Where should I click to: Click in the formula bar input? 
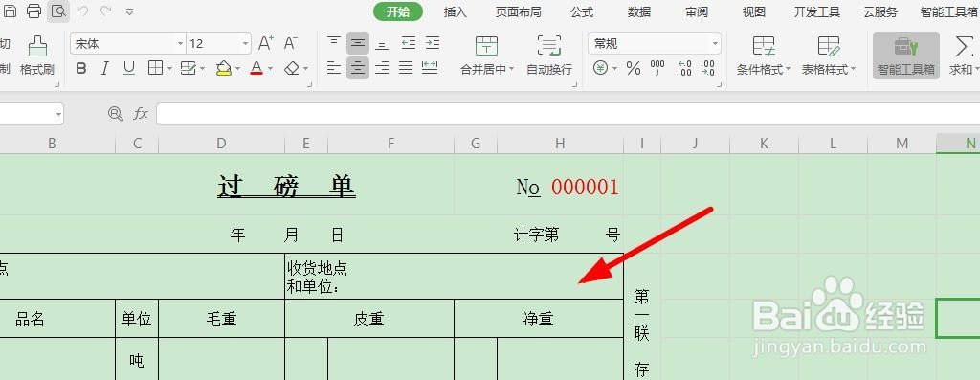point(568,114)
